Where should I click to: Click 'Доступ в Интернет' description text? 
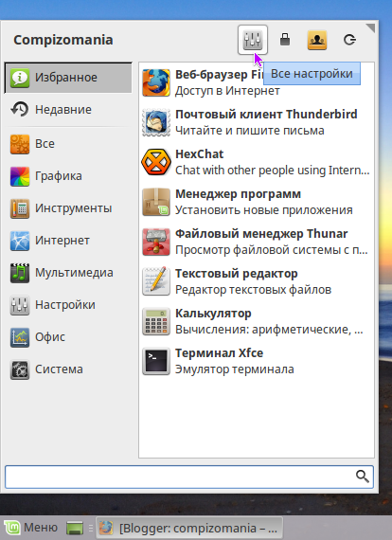[227, 91]
